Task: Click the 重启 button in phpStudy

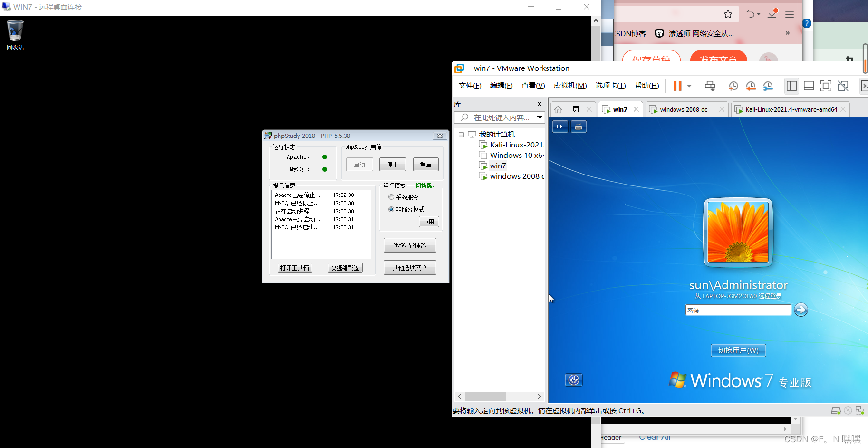Action: tap(426, 165)
